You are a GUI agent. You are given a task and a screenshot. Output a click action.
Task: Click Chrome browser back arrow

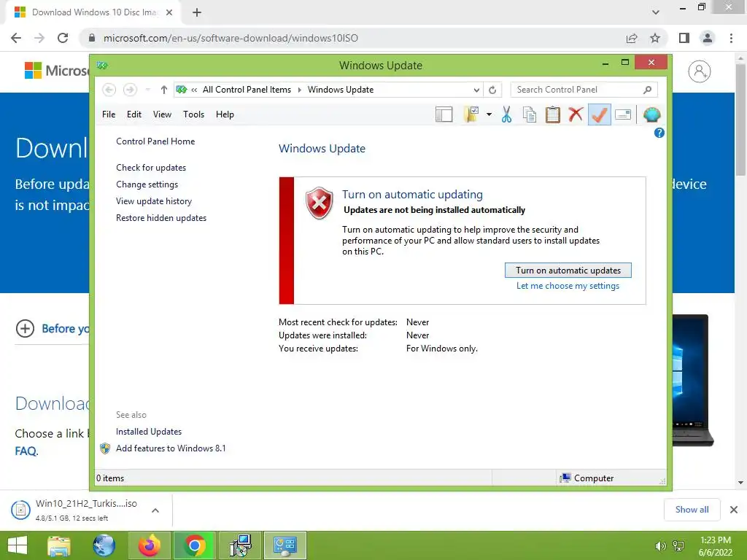(x=16, y=38)
